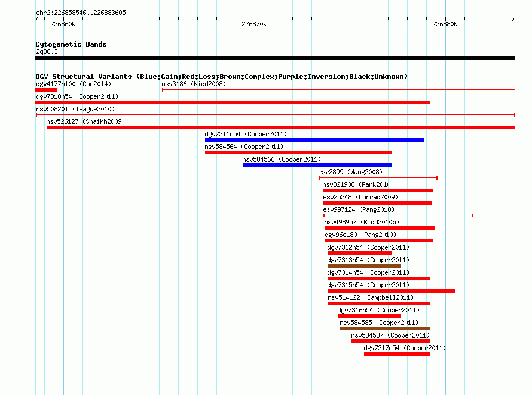Image resolution: width=532 pixels, height=395 pixels.
Task: Click the 226860k ruler position
Action: click(63, 24)
